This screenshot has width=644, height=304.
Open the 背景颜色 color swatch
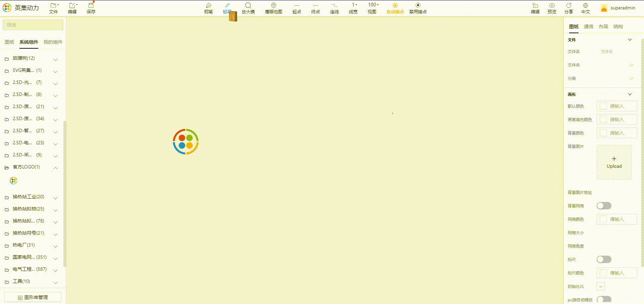(603, 133)
